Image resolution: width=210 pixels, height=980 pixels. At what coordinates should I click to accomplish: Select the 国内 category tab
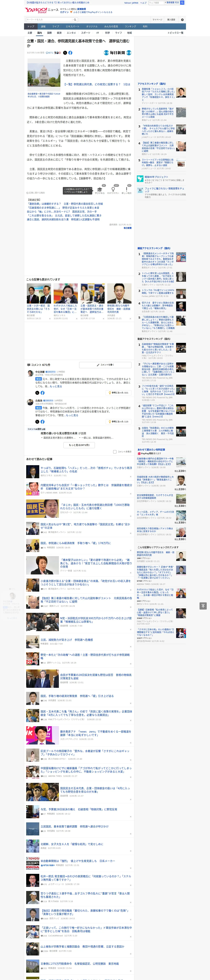(39, 33)
